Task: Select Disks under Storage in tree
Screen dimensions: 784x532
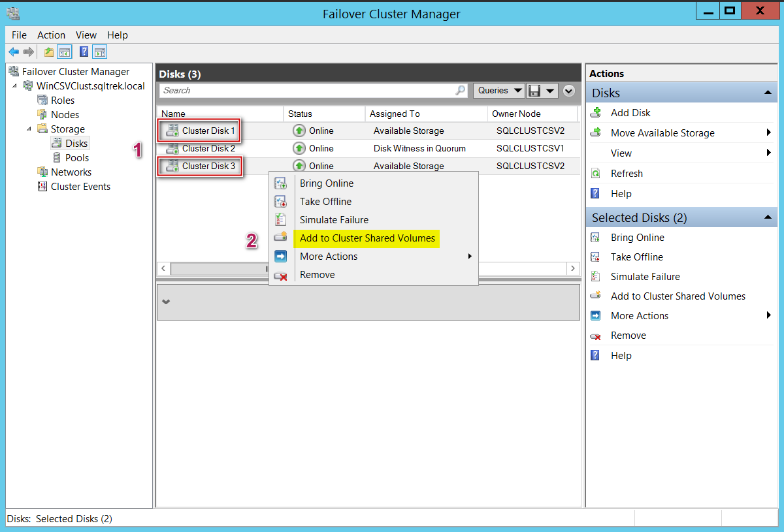Action: point(76,144)
